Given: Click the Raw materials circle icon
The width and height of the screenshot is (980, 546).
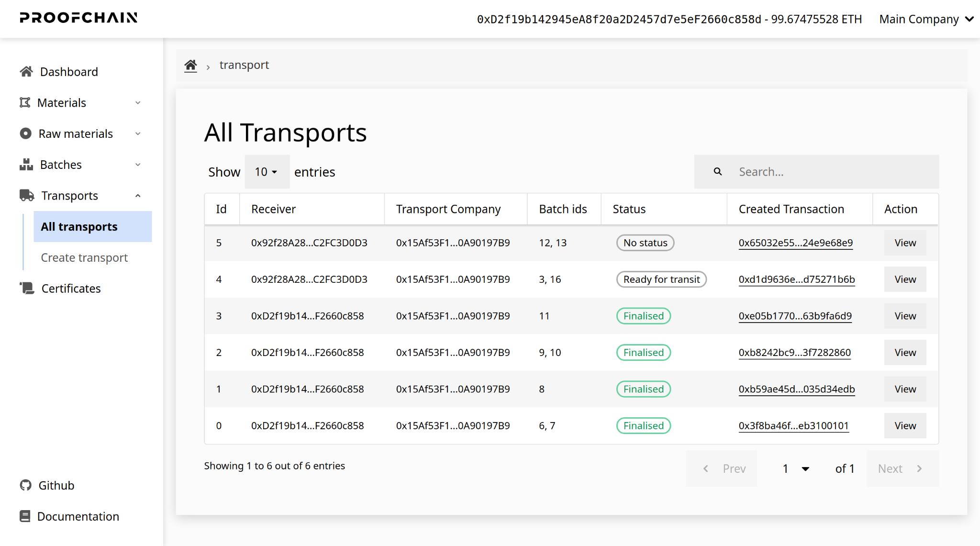Looking at the screenshot, I should pos(25,134).
